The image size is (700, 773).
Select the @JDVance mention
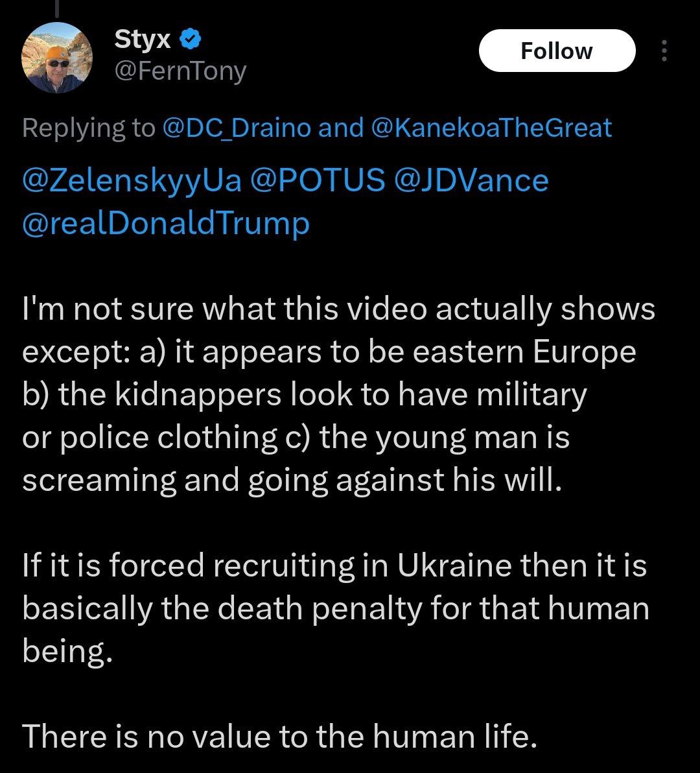point(471,180)
